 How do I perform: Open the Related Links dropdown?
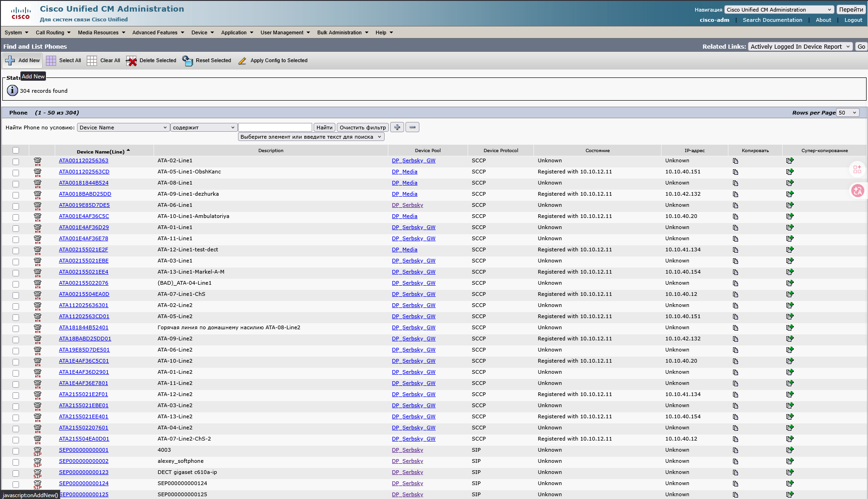(x=800, y=46)
